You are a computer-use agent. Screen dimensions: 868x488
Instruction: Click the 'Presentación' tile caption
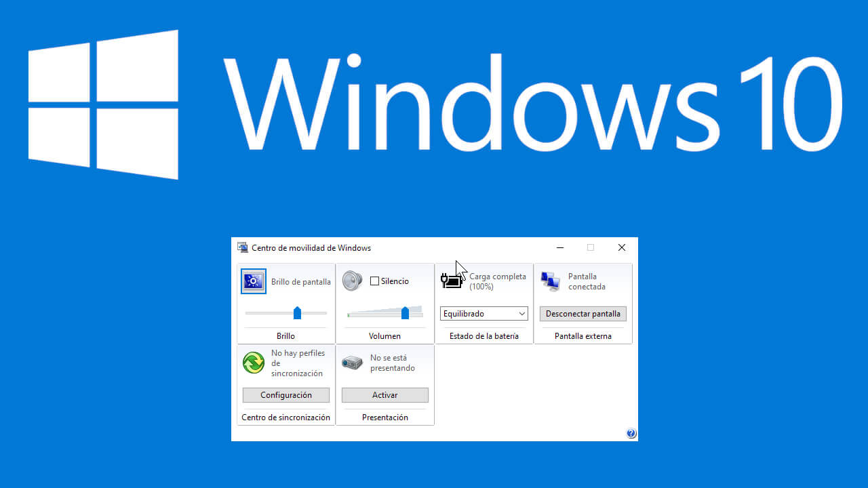[x=385, y=418]
